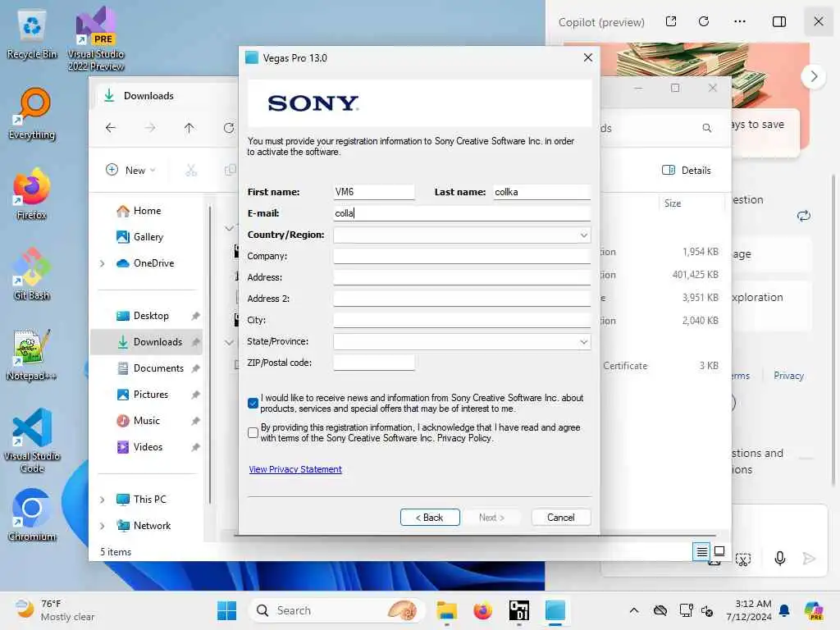The width and height of the screenshot is (840, 630).
Task: Toggle Copilot split-screen icon
Action: click(779, 21)
